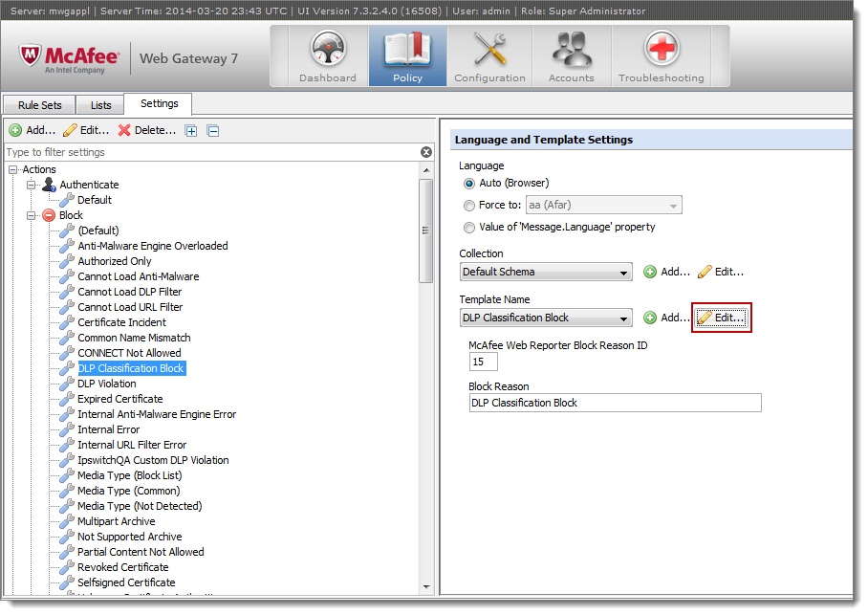This screenshot has height=615, width=868.
Task: Click the McAfee shield logo
Action: click(31, 55)
